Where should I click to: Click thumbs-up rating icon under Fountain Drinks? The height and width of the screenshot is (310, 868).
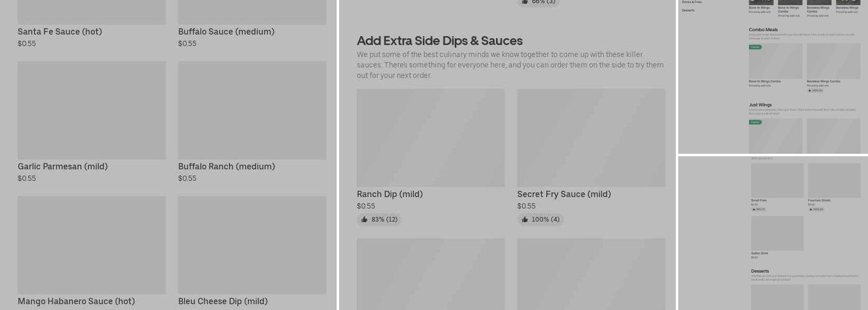point(810,210)
